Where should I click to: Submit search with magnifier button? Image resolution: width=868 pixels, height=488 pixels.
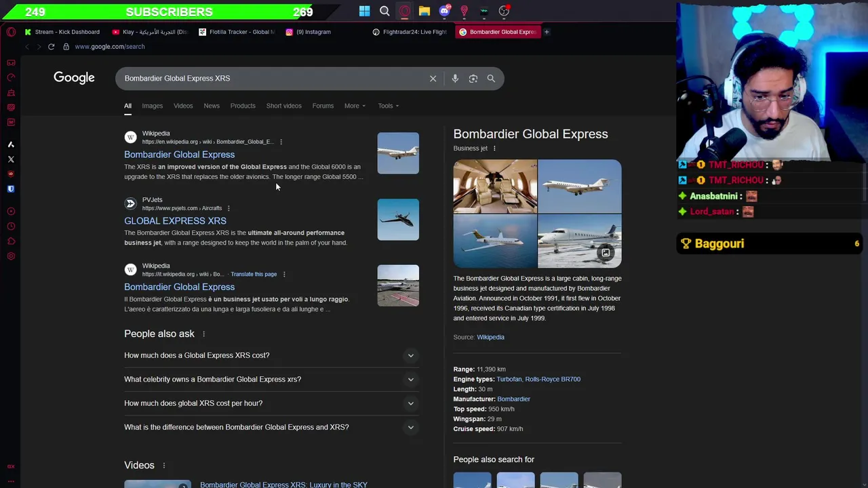click(x=491, y=79)
